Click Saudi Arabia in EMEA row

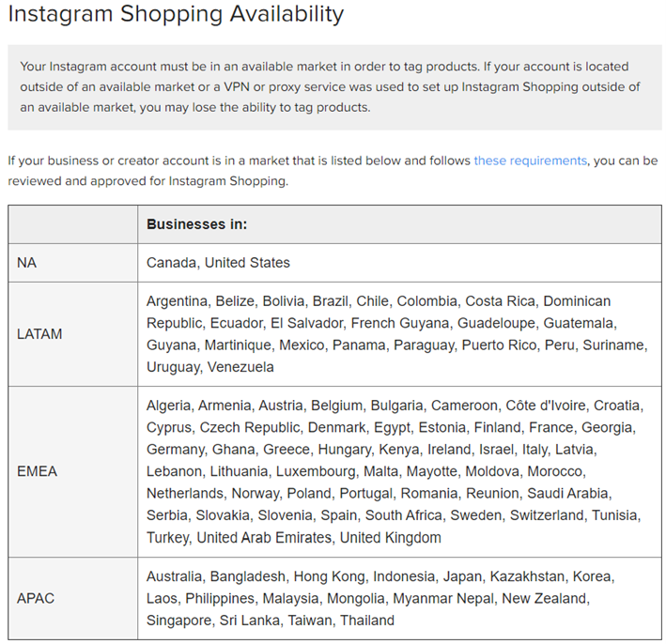[x=568, y=494]
